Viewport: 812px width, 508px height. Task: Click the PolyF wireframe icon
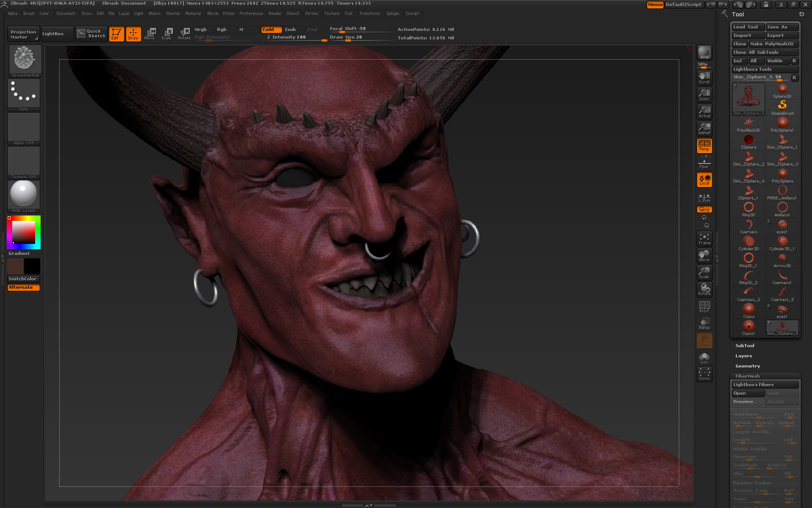tap(704, 306)
